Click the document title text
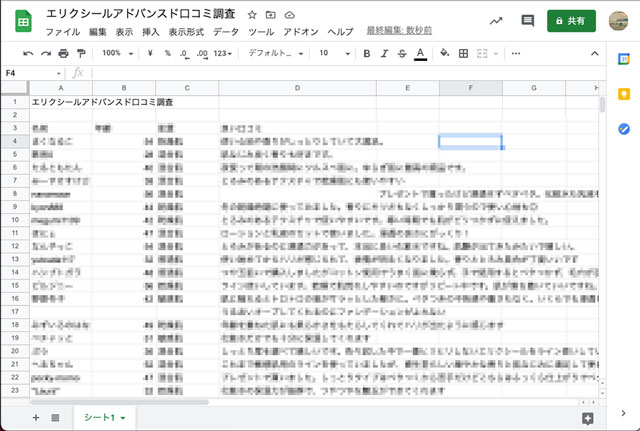640x431 pixels. pos(141,14)
